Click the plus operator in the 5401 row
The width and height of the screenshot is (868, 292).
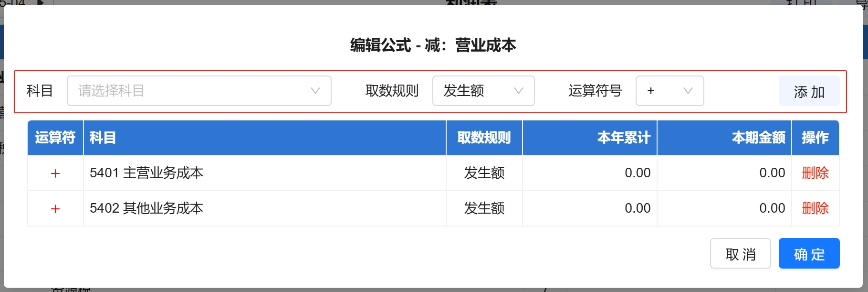pos(55,173)
